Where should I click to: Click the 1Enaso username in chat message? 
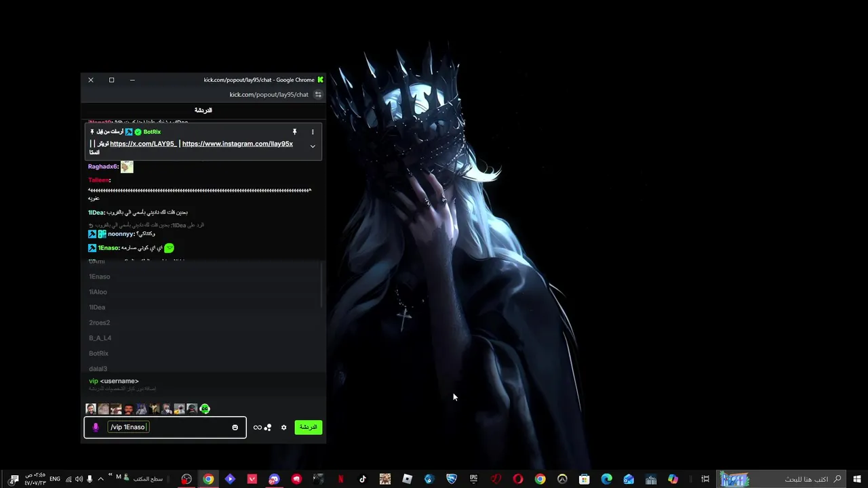[108, 248]
